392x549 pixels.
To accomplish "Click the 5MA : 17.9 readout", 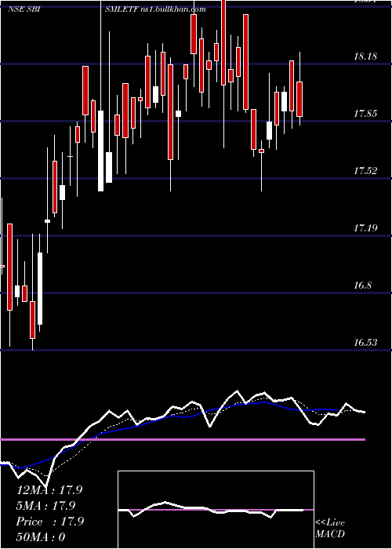I will [x=45, y=506].
